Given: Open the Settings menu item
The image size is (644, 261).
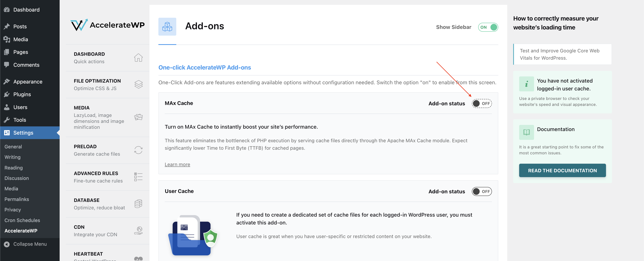Looking at the screenshot, I should click(x=23, y=133).
